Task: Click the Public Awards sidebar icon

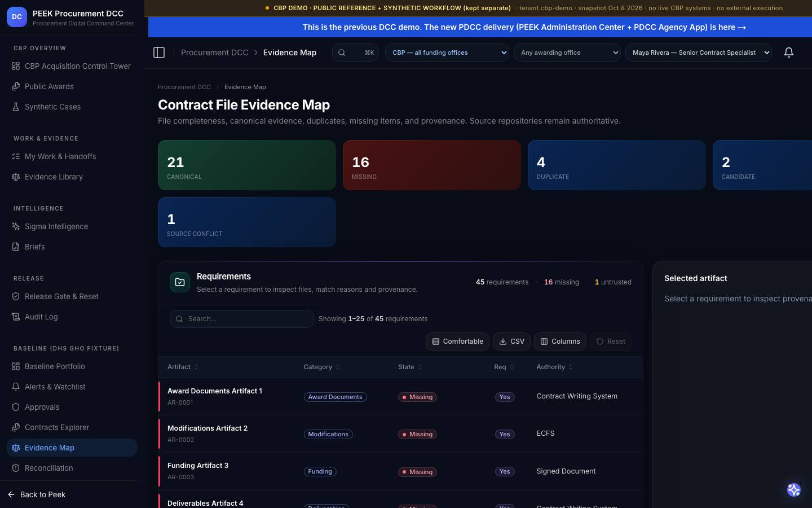Action: [16, 86]
